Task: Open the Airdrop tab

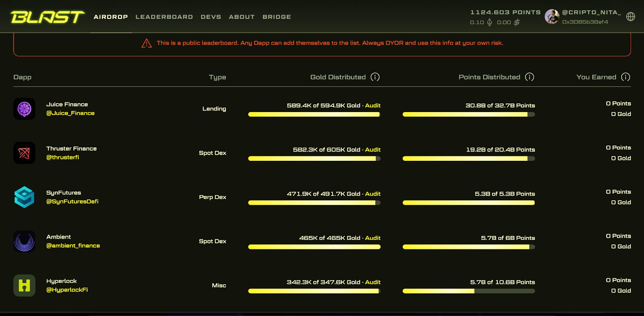Action: click(x=111, y=17)
